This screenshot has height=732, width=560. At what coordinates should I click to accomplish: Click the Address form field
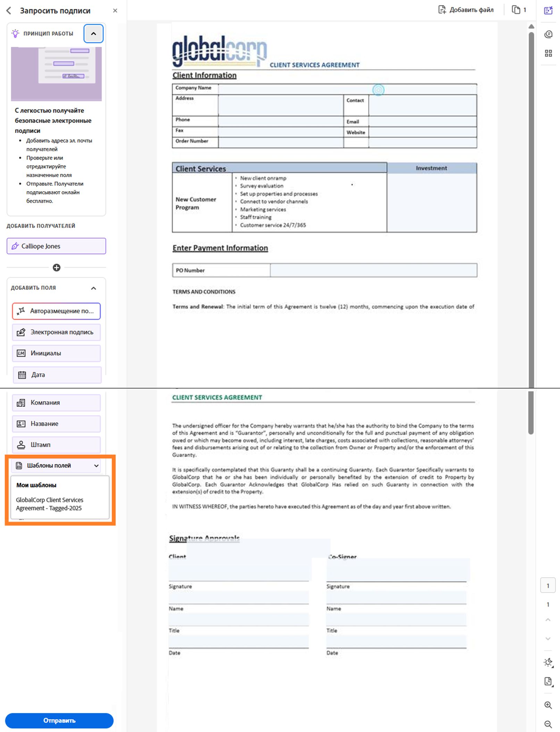pyautogui.click(x=281, y=105)
